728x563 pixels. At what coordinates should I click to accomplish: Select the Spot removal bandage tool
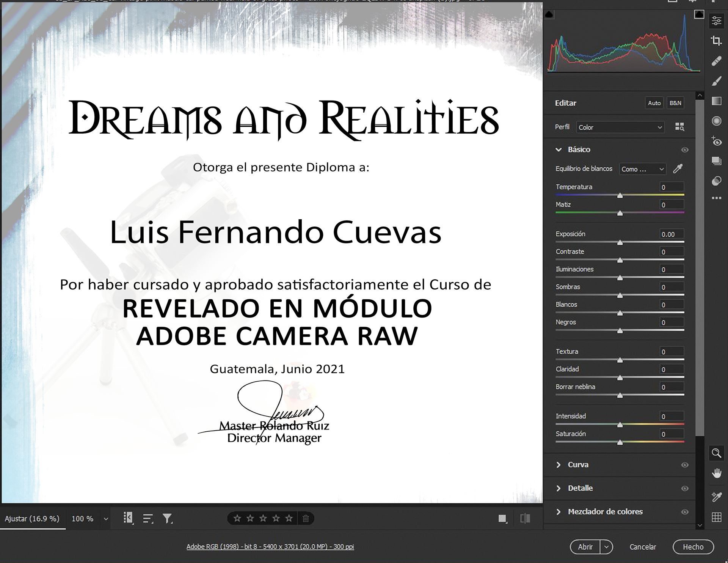(716, 61)
